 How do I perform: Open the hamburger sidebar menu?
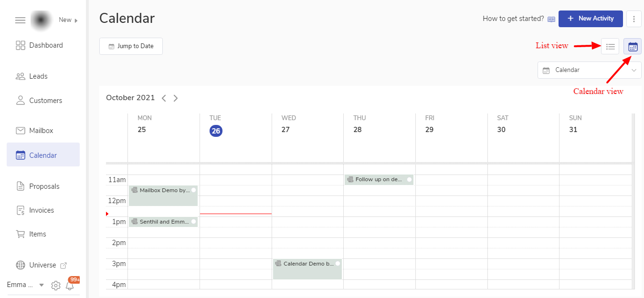20,20
